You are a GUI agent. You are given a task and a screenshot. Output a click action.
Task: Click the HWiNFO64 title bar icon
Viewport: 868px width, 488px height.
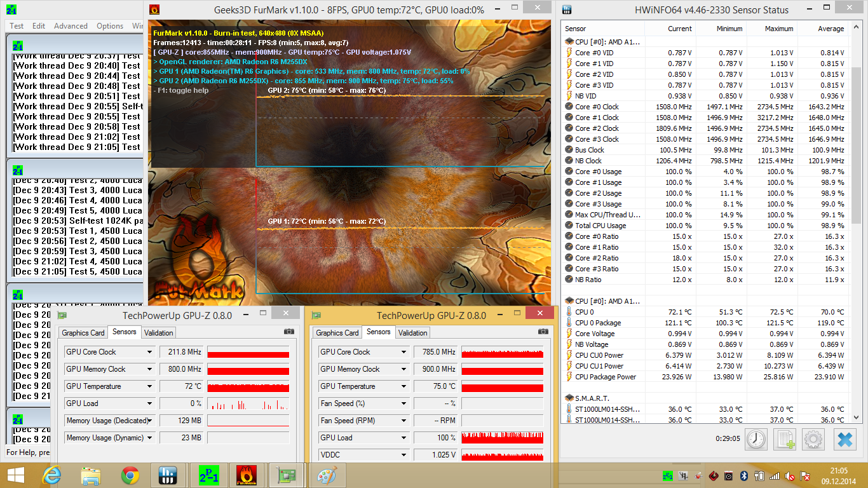tap(567, 10)
